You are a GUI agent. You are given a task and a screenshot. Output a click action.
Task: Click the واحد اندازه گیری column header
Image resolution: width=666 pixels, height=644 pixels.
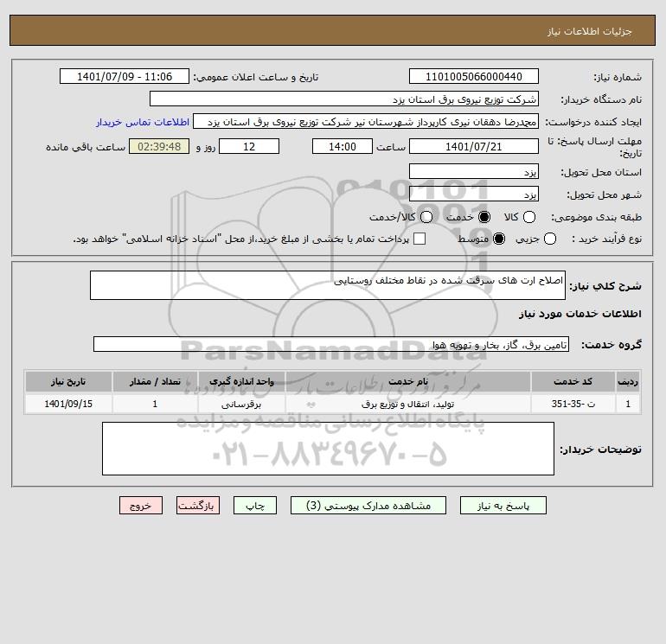point(241,381)
